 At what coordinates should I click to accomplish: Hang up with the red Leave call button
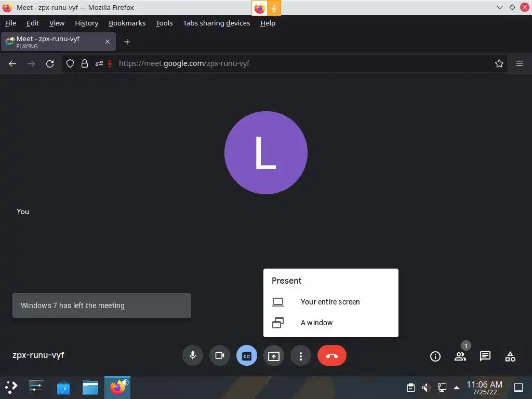click(332, 355)
